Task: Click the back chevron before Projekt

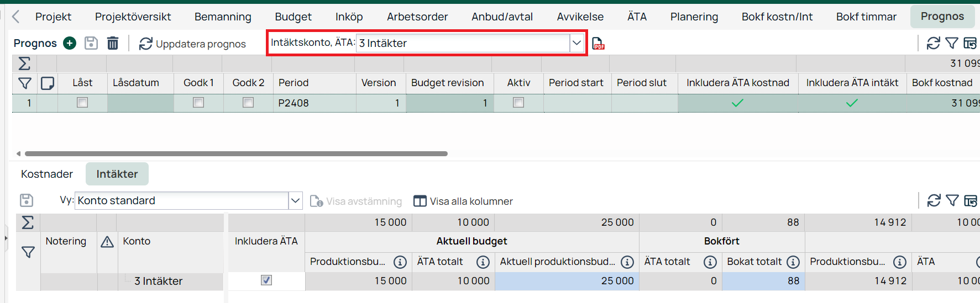Action: click(x=16, y=17)
